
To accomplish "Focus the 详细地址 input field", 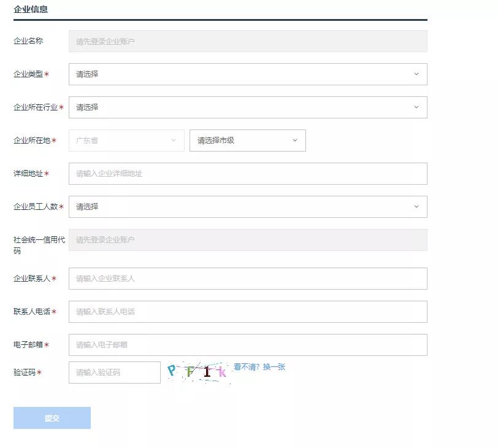I will point(248,174).
